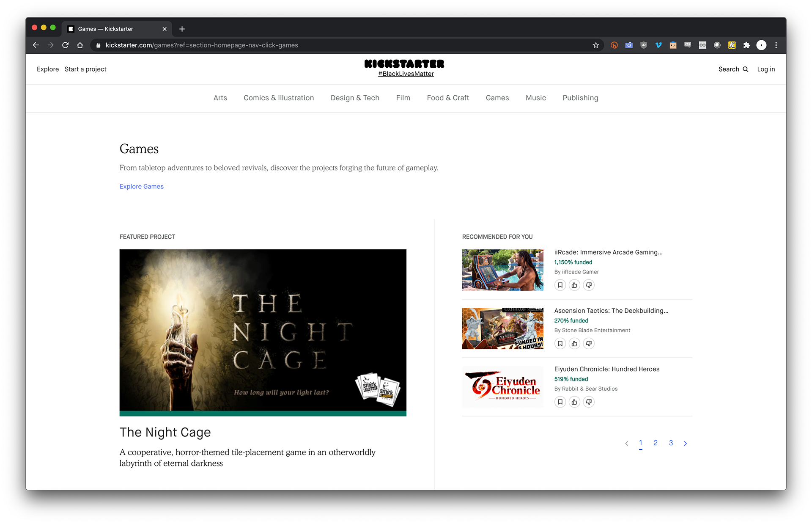
Task: Go to previous recommendations page arrow
Action: coord(627,443)
